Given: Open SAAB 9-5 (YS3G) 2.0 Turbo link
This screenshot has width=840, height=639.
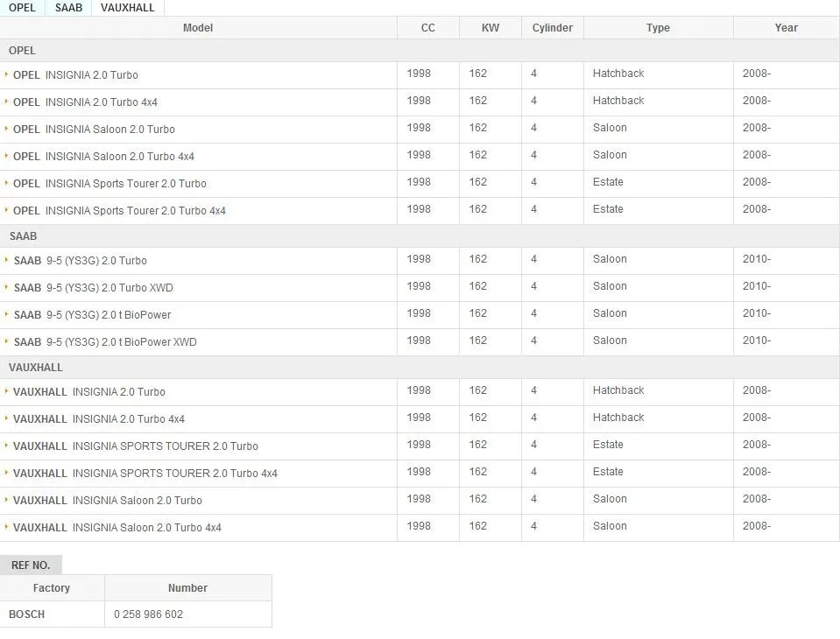Looking at the screenshot, I should pyautogui.click(x=81, y=261).
